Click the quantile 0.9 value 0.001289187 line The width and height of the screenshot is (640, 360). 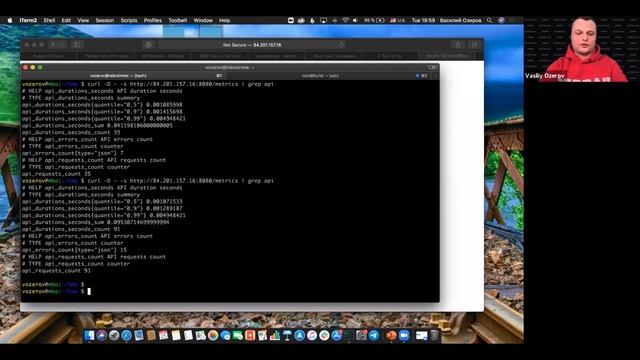tap(102, 209)
